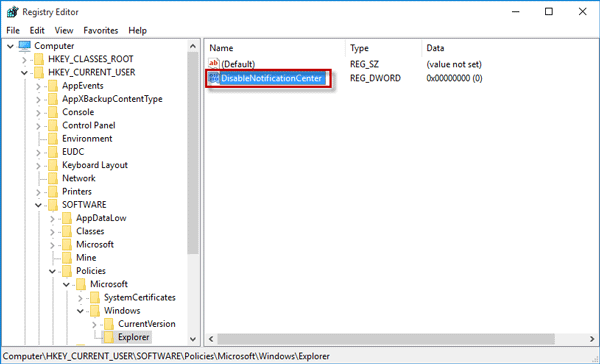Click the REG_DWORD type cell
The height and width of the screenshot is (364, 600).
pyautogui.click(x=375, y=78)
